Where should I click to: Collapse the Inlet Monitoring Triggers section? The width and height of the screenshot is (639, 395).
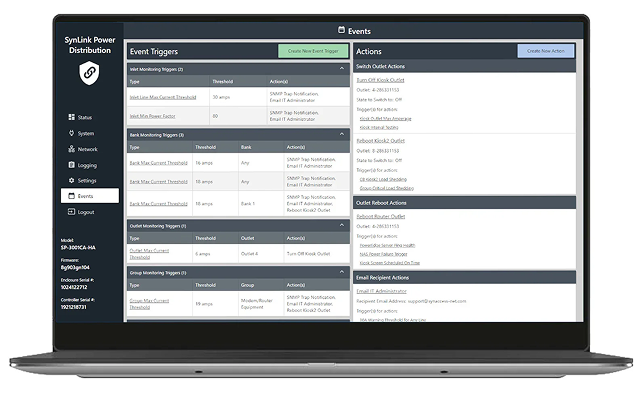click(x=342, y=68)
